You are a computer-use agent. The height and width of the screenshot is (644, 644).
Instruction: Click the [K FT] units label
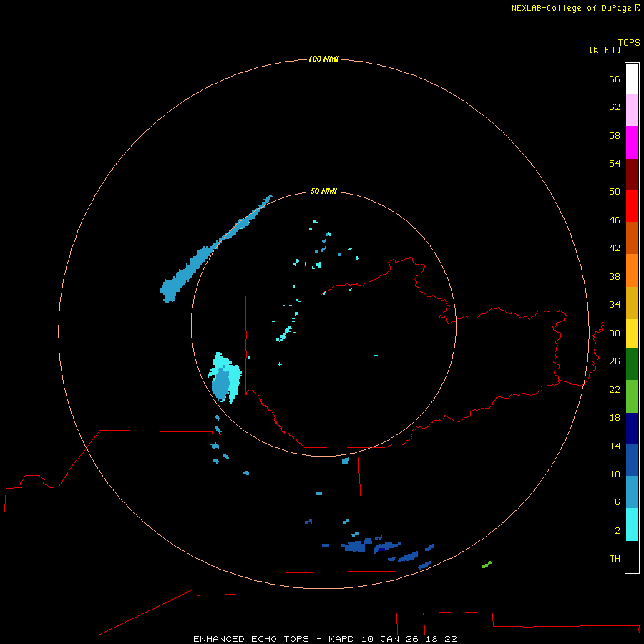point(605,49)
